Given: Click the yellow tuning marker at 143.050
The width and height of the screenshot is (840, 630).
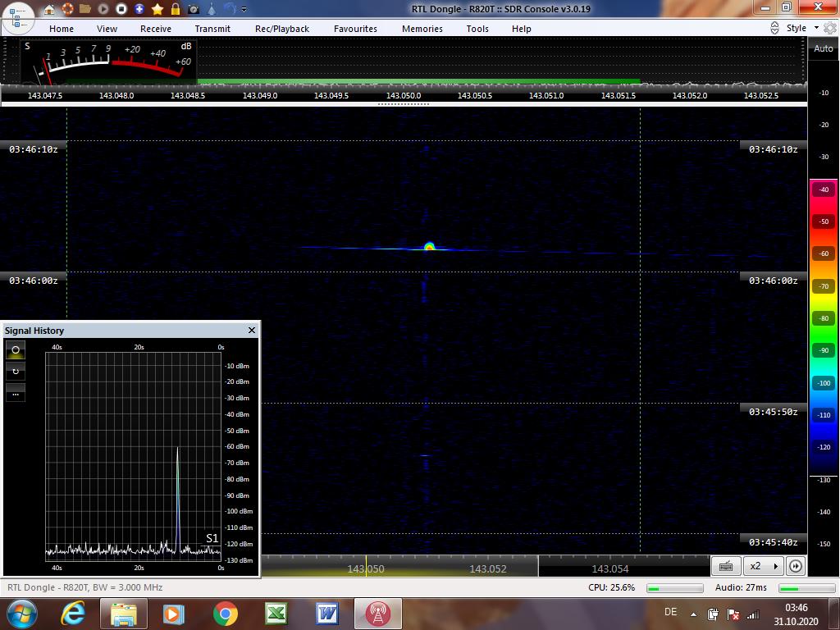Looking at the screenshot, I should point(366,566).
